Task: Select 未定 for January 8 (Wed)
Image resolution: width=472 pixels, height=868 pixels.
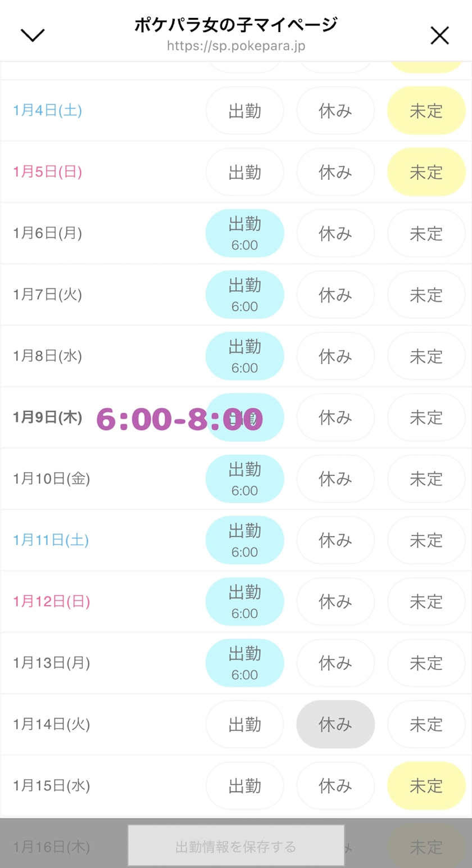Action: [426, 356]
